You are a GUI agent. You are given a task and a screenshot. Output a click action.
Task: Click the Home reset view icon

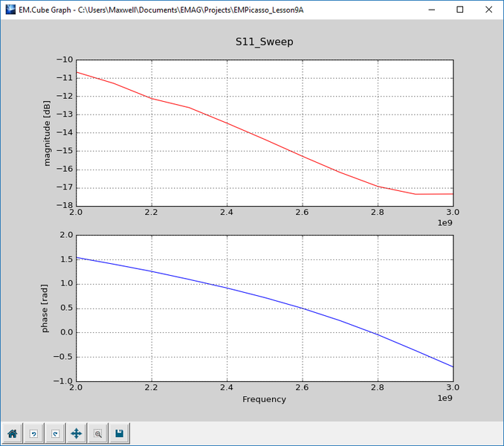[x=12, y=433]
